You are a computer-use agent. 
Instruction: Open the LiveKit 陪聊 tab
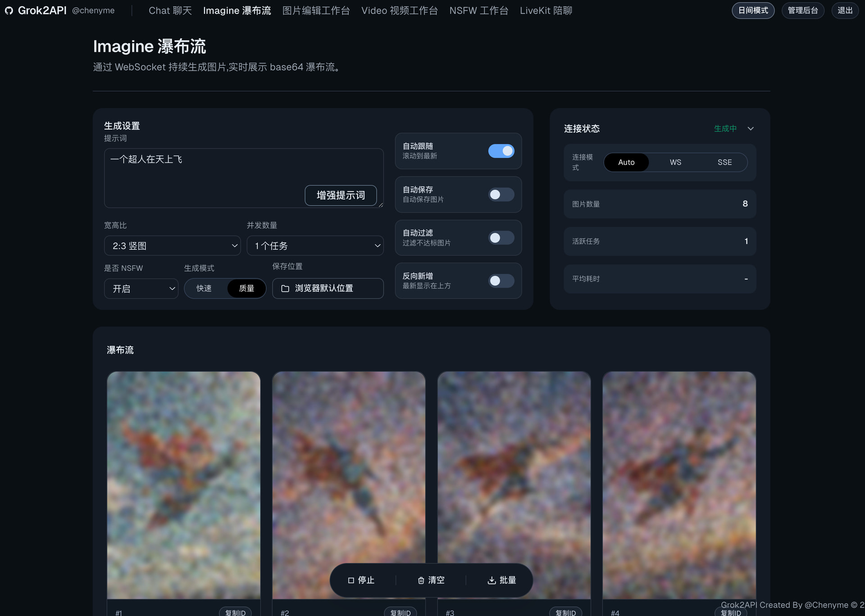546,10
